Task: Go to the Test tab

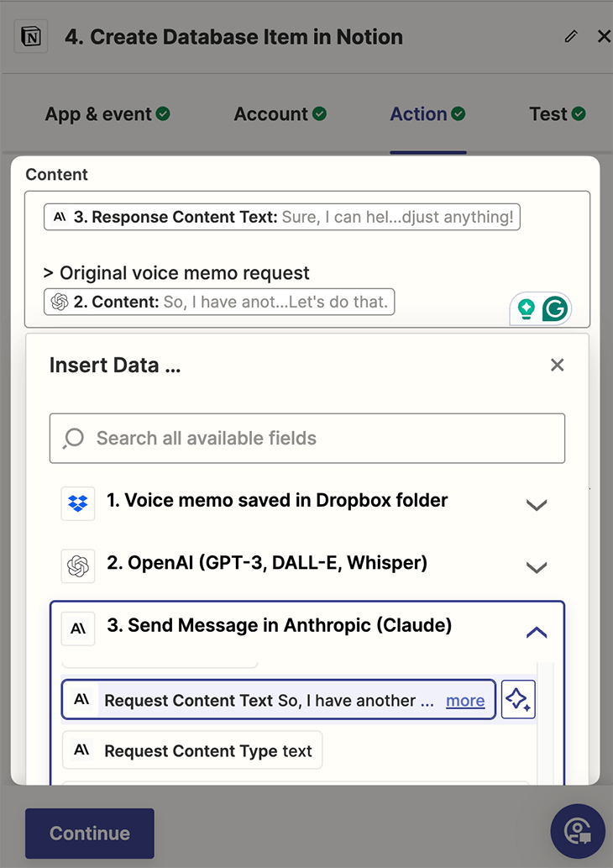Action: 557,114
